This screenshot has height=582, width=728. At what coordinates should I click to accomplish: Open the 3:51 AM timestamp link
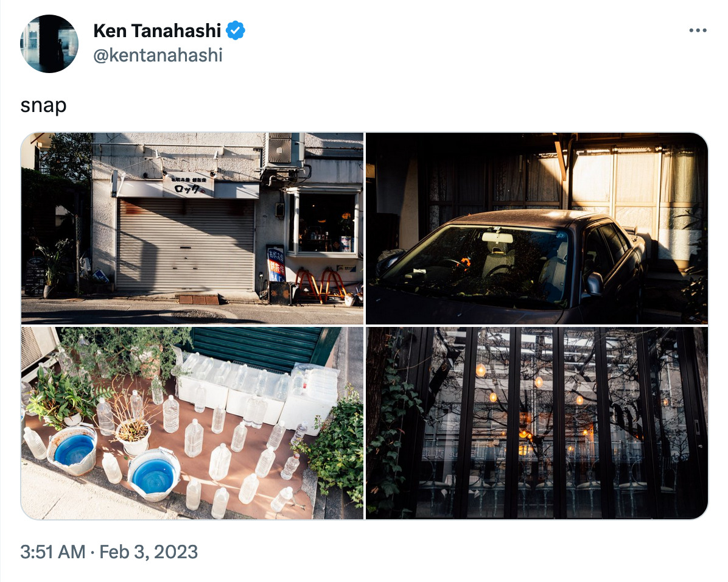click(x=52, y=552)
